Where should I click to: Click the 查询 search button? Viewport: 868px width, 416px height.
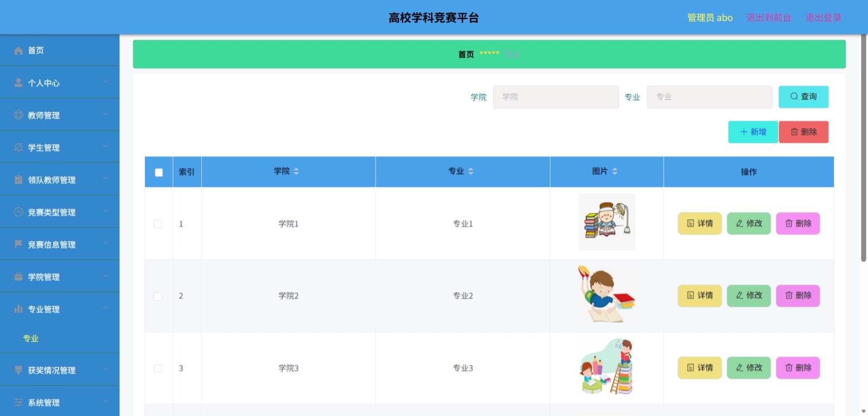[804, 97]
